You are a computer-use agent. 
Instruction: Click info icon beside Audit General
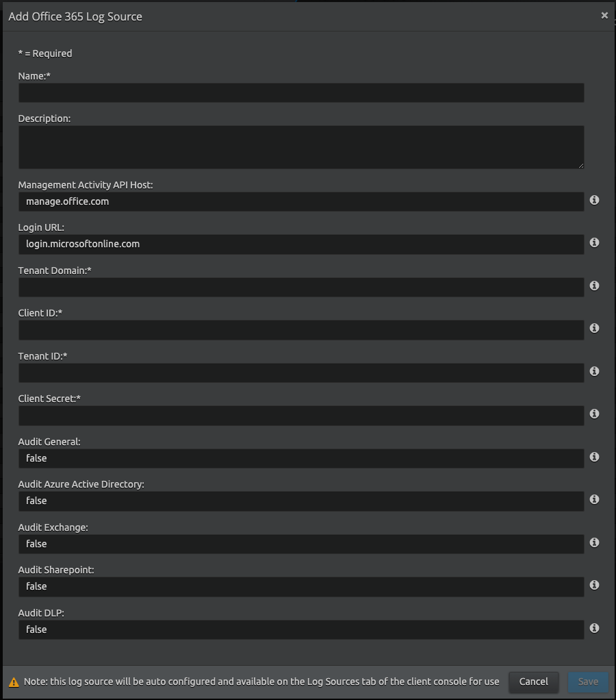click(595, 457)
